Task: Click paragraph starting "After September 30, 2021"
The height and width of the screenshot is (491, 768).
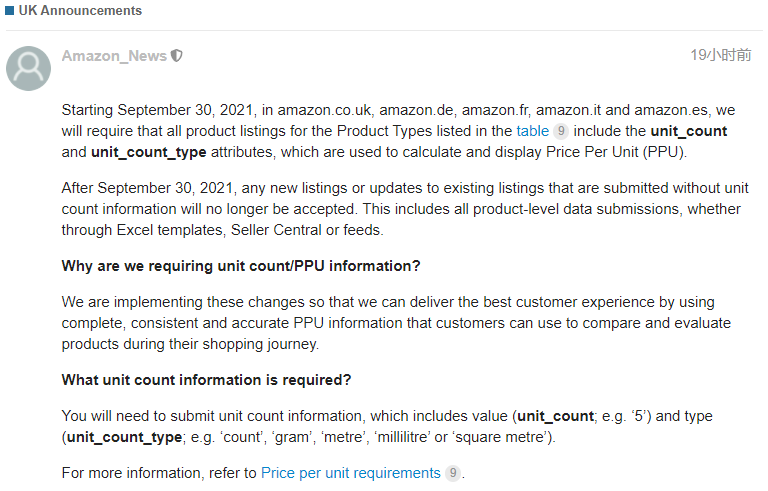Action: pyautogui.click(x=405, y=209)
